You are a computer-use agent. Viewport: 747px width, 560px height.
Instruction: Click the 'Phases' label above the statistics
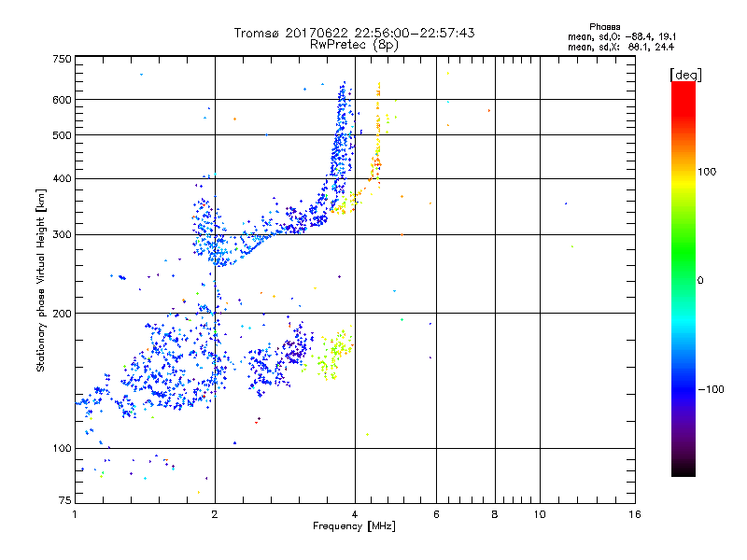[x=604, y=27]
